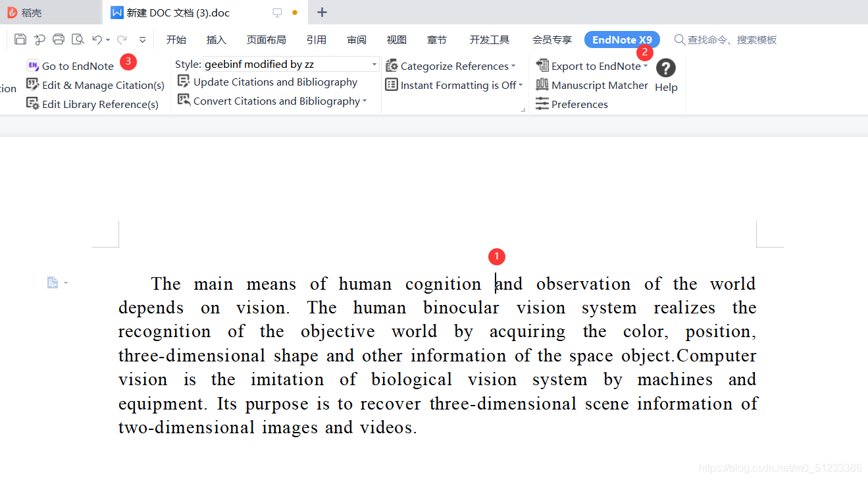The image size is (868, 480).
Task: Switch to the 稻壳 tab
Action: 51,13
